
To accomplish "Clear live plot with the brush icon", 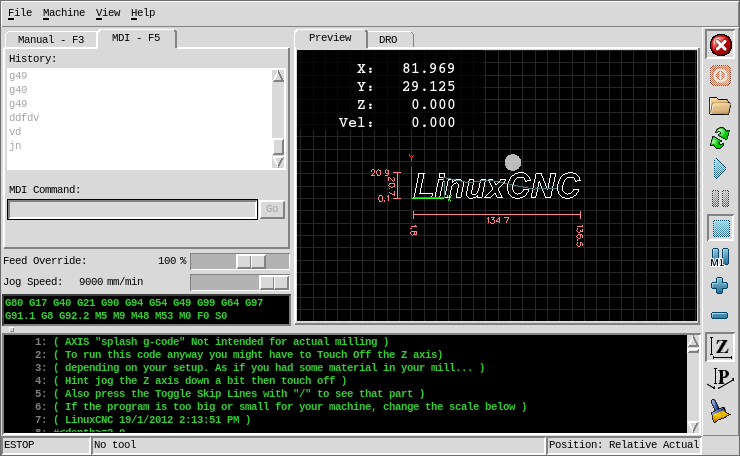I will (x=720, y=410).
